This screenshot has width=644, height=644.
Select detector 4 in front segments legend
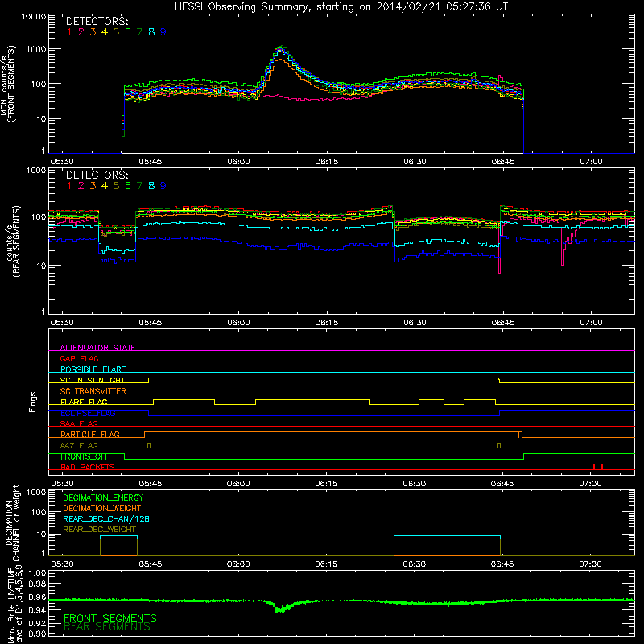[105, 32]
